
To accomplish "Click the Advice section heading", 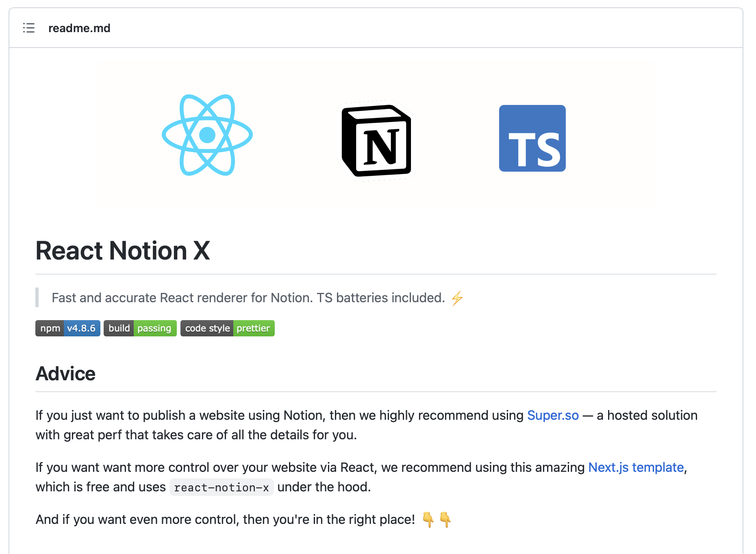I will click(65, 373).
